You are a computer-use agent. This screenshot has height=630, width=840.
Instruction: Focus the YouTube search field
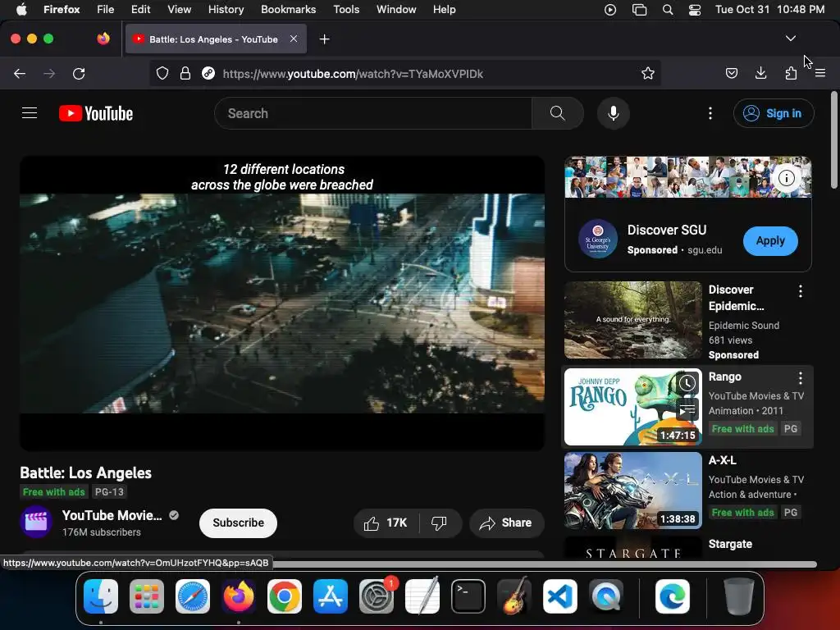373,113
